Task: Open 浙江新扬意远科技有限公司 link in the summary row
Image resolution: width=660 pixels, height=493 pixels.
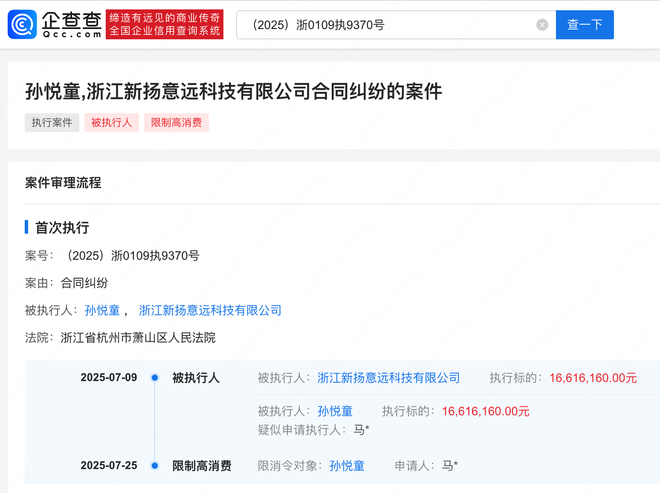Action: (210, 311)
